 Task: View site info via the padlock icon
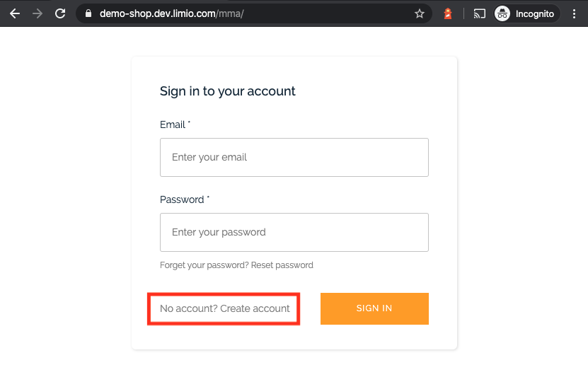[x=88, y=13]
